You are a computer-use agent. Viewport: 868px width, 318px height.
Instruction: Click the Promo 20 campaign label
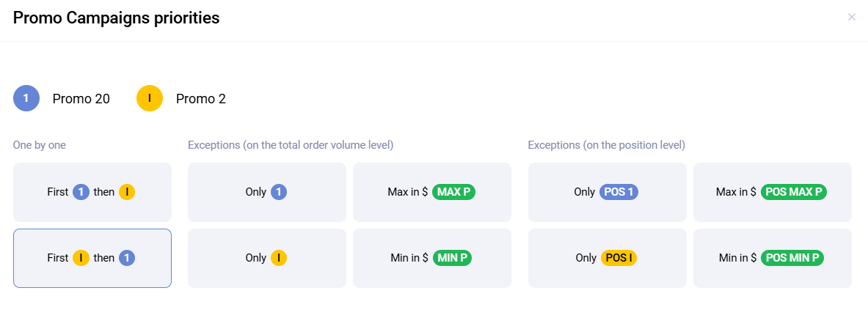click(81, 99)
